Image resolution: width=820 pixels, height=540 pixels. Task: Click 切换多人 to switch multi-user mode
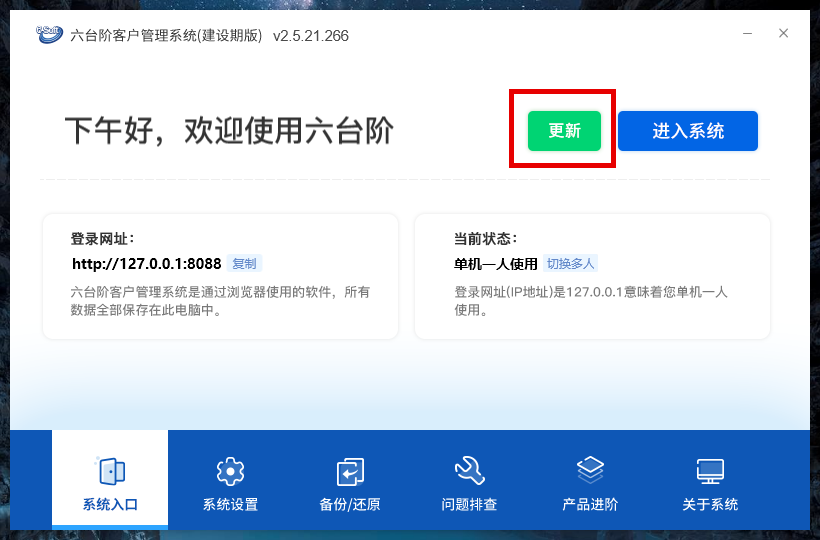point(571,263)
